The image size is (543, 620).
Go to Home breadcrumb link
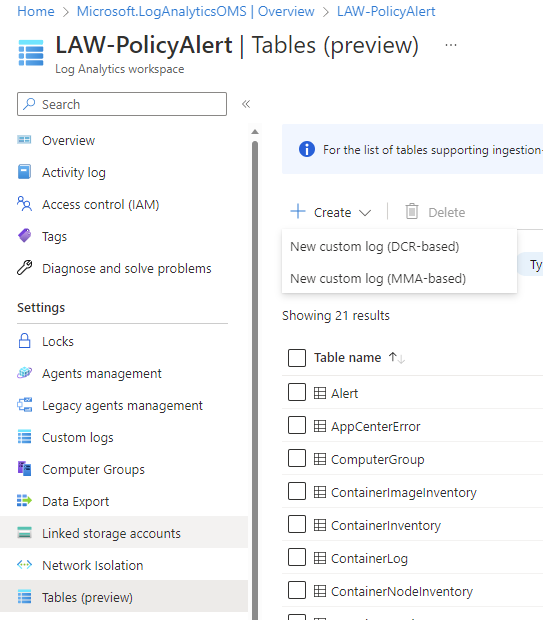click(x=36, y=11)
